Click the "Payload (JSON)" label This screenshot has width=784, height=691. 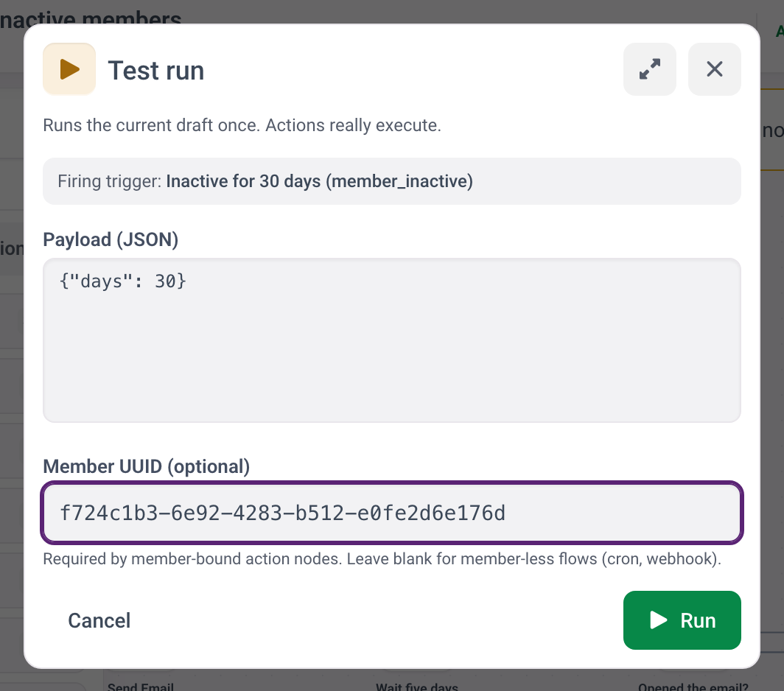[x=111, y=239]
